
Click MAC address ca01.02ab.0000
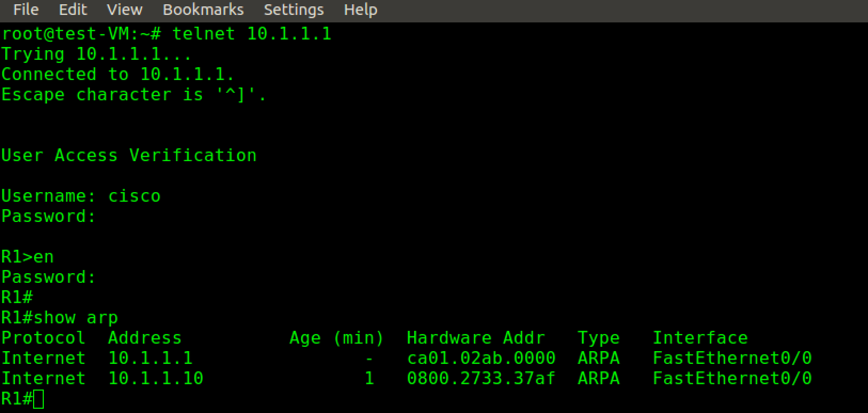[x=481, y=358]
